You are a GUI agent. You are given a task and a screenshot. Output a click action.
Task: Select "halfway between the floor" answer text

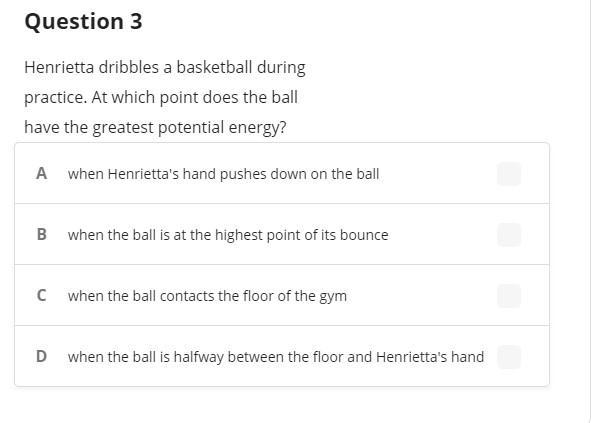[275, 357]
